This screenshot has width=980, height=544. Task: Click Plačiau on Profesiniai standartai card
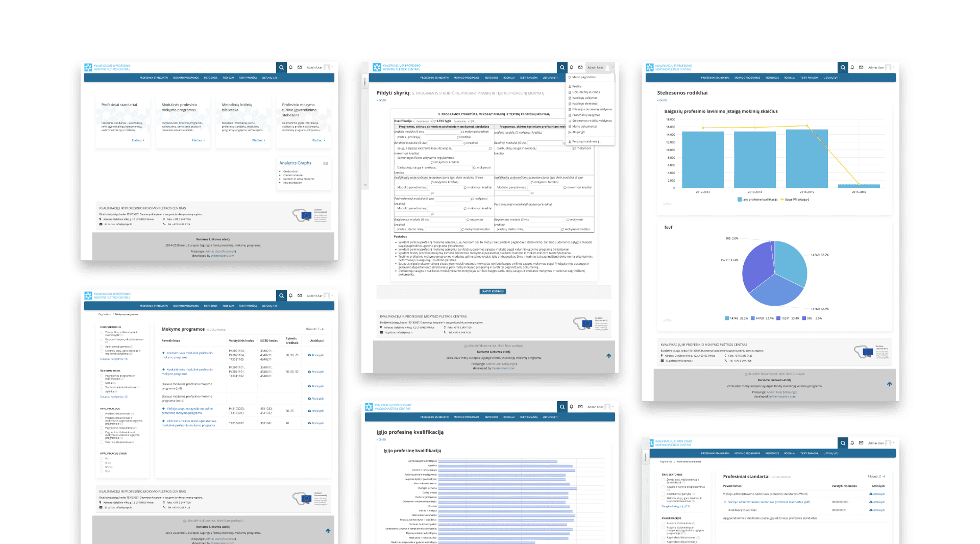(x=138, y=140)
